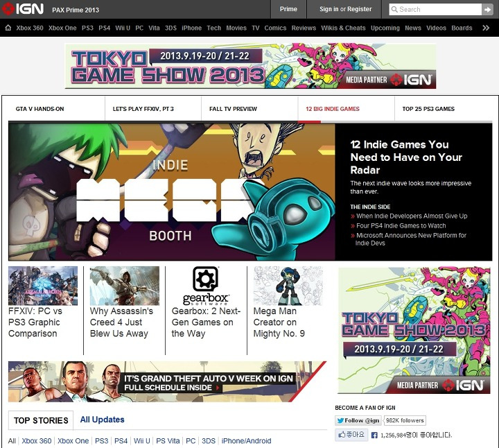Filter stories by PS Vita
This screenshot has height=448, width=499.
tap(168, 441)
